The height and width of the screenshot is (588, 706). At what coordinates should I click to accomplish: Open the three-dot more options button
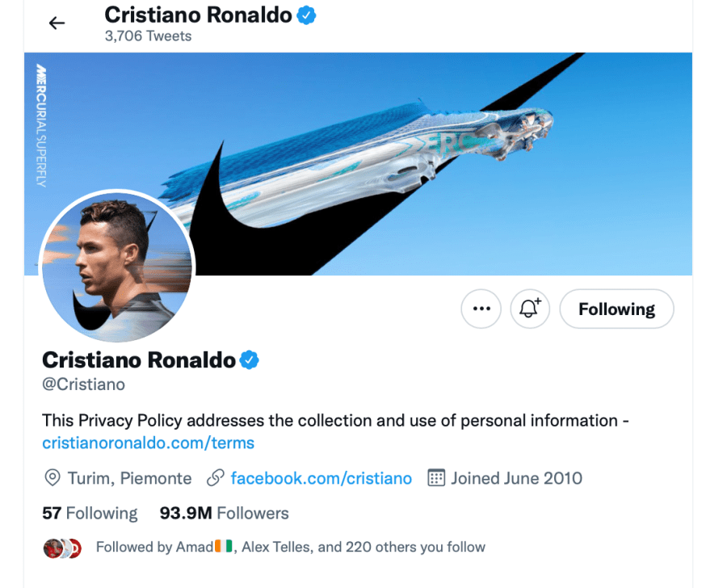(x=481, y=309)
